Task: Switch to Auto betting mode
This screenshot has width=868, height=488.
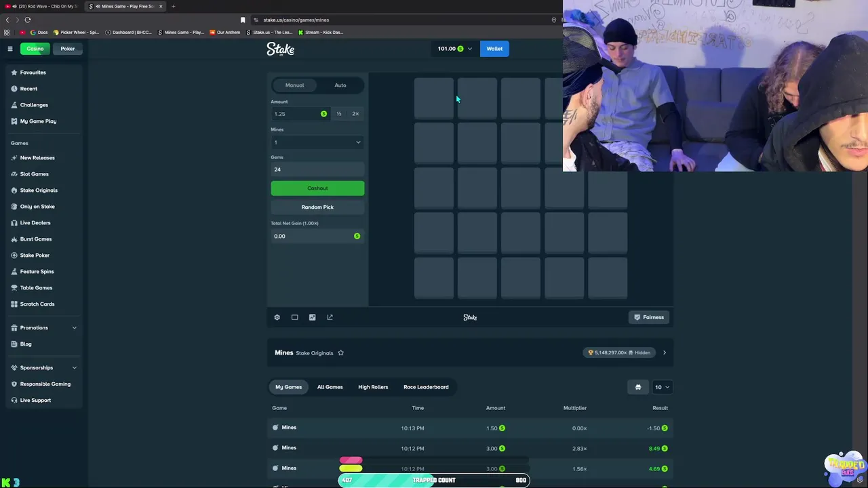Action: (x=340, y=85)
